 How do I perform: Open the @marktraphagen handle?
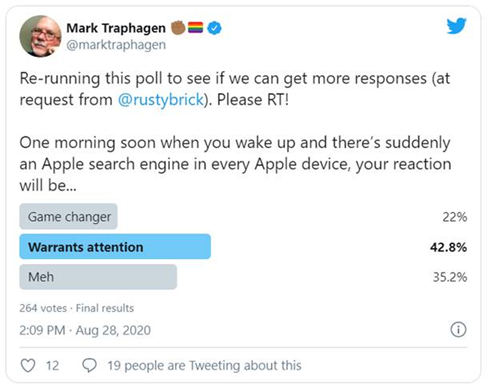116,45
